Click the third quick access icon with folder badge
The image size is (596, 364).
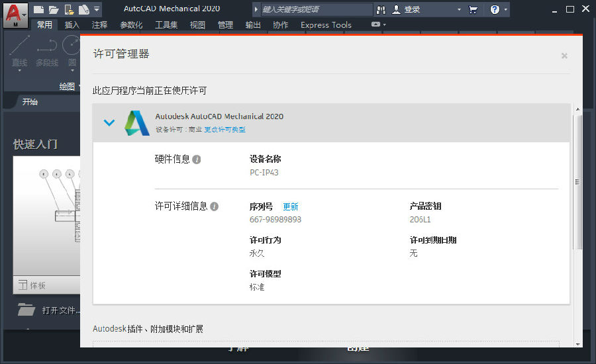69,9
